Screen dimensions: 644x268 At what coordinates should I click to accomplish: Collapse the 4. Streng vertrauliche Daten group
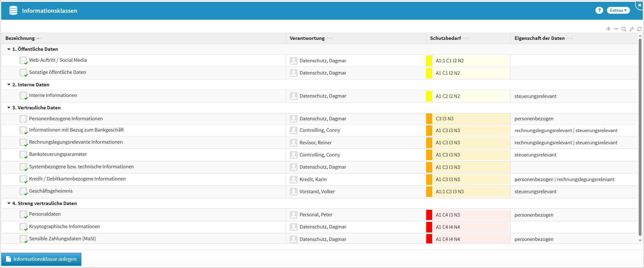(9, 203)
